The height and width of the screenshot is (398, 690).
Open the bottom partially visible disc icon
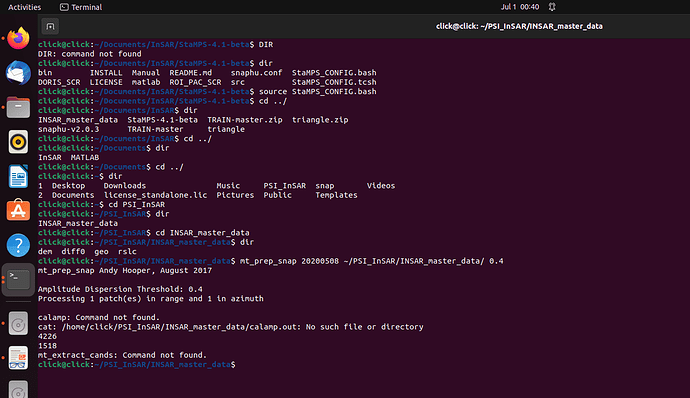click(x=18, y=390)
